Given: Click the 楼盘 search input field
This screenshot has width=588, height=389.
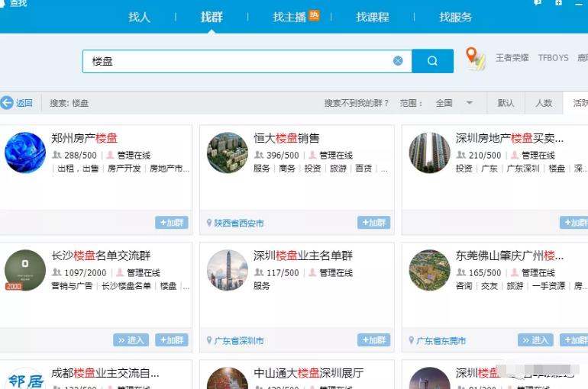Looking at the screenshot, I should (247, 62).
